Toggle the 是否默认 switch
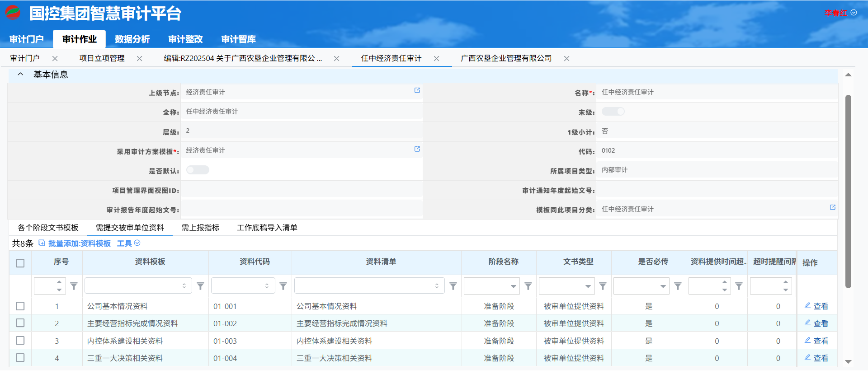The height and width of the screenshot is (379, 868). tap(198, 170)
